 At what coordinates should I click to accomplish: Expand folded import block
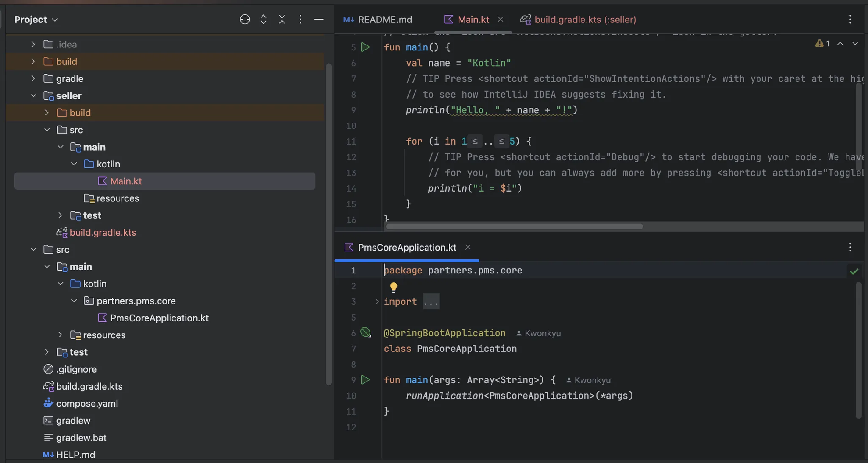pyautogui.click(x=377, y=302)
